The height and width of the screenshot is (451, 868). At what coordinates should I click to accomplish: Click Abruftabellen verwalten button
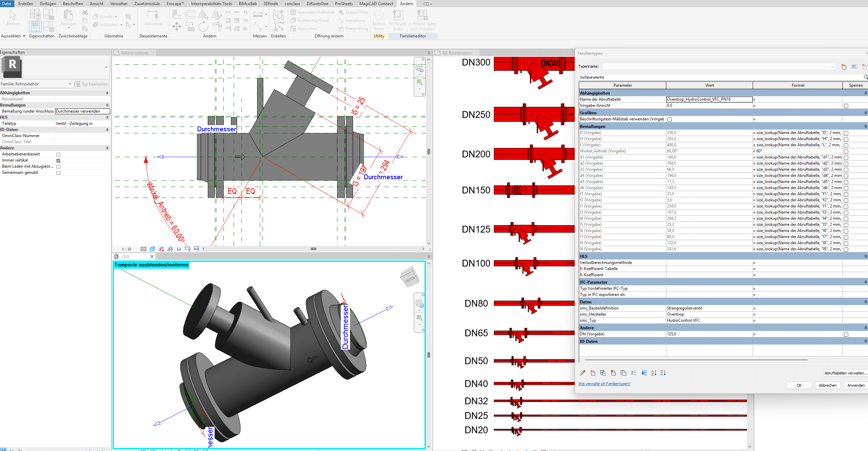pos(846,373)
